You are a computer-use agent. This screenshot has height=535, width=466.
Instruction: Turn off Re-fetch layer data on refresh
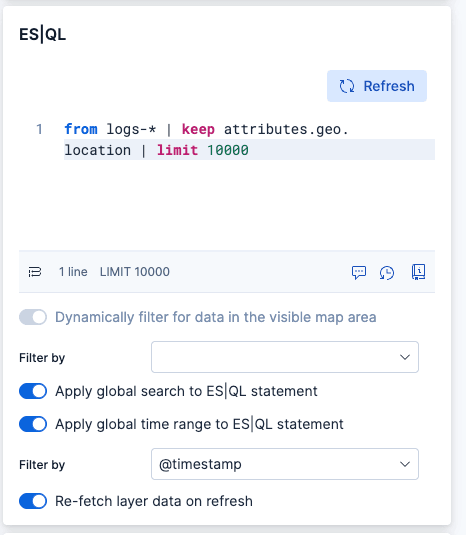pos(33,501)
